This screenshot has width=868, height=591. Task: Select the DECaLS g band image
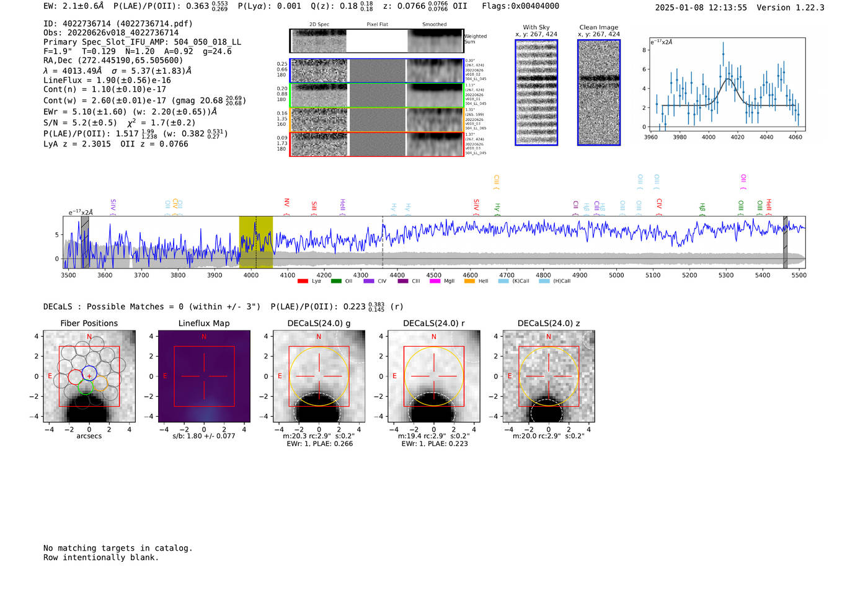click(x=319, y=376)
